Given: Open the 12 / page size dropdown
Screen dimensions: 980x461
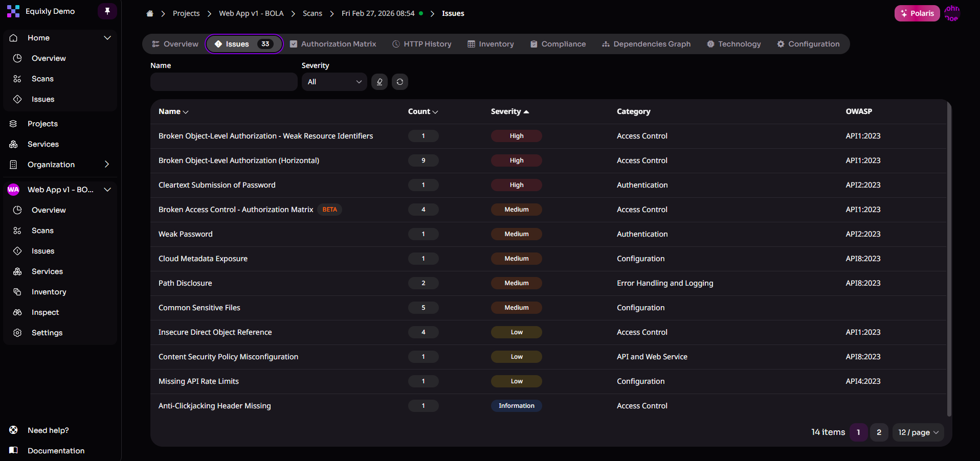Looking at the screenshot, I should click(918, 432).
